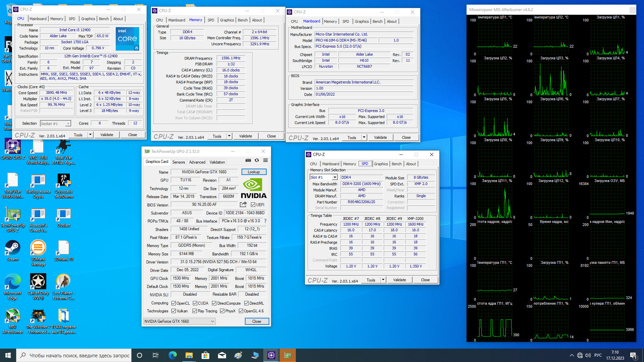Image resolution: width=644 pixels, height=362 pixels.
Task: Click Validate in the CPU-Z Memory window
Action: (246, 136)
